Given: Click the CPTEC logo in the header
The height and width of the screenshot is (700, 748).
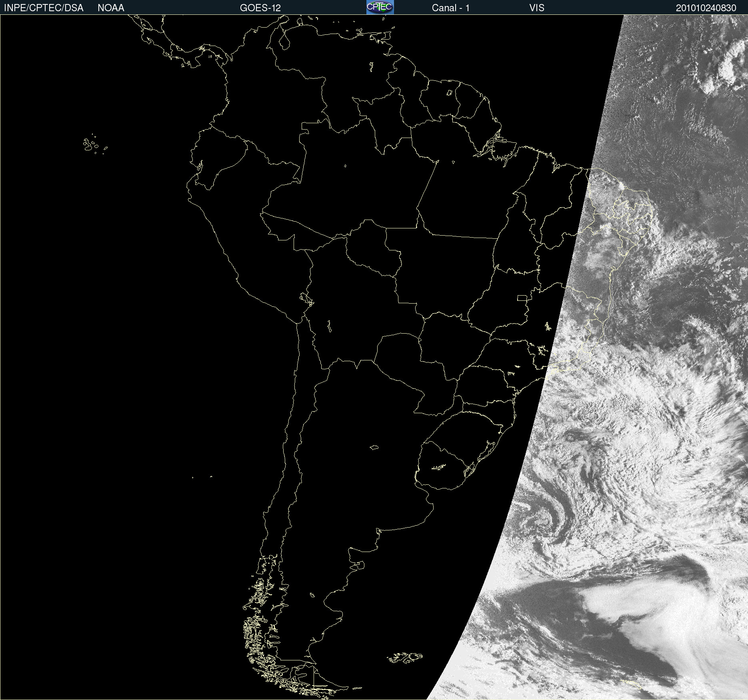Looking at the screenshot, I should coord(380,7).
